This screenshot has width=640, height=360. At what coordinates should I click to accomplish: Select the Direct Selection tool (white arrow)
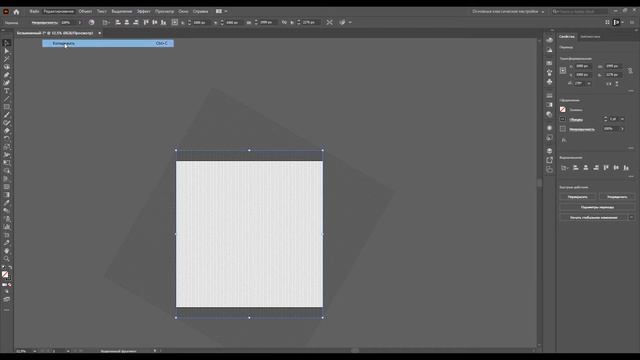tap(7, 51)
